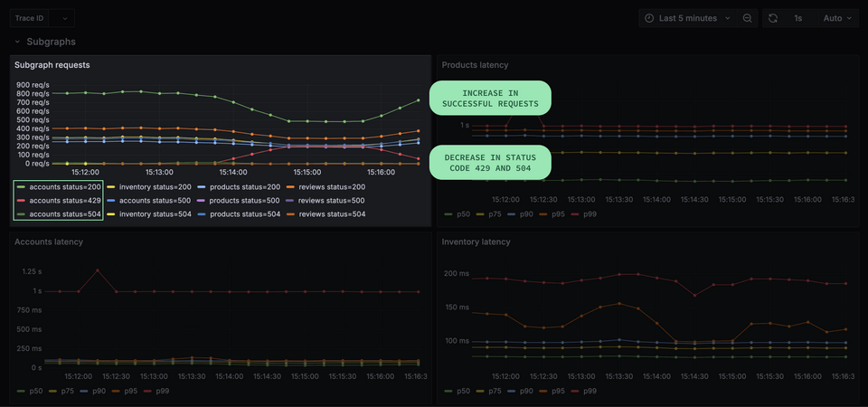Click the zoom out time range icon

pyautogui.click(x=747, y=18)
